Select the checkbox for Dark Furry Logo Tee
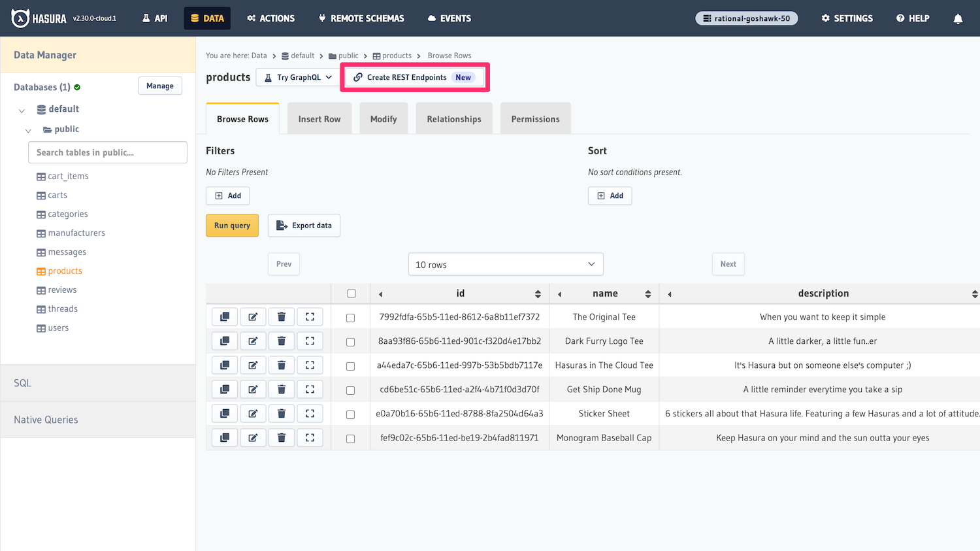 click(x=351, y=341)
